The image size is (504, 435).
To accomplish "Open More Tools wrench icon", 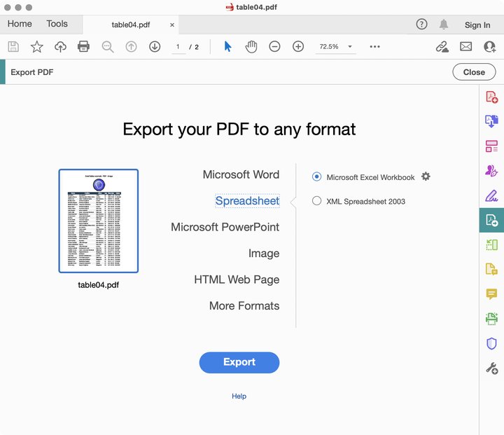I will (491, 368).
